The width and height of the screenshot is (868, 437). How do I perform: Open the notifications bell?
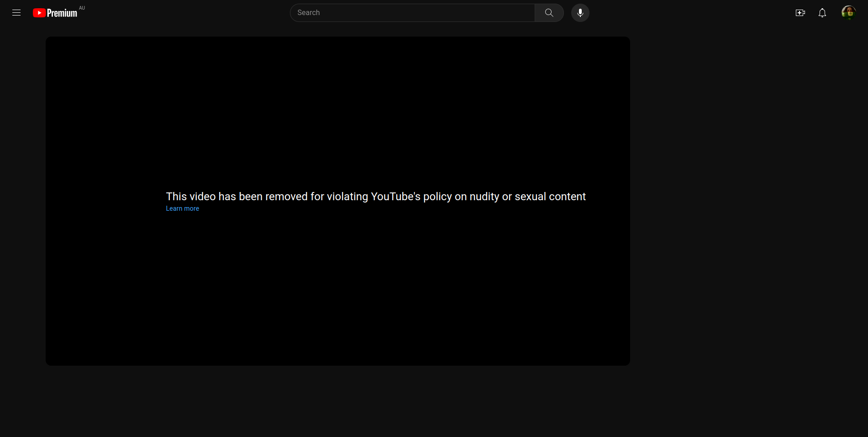[x=822, y=13]
